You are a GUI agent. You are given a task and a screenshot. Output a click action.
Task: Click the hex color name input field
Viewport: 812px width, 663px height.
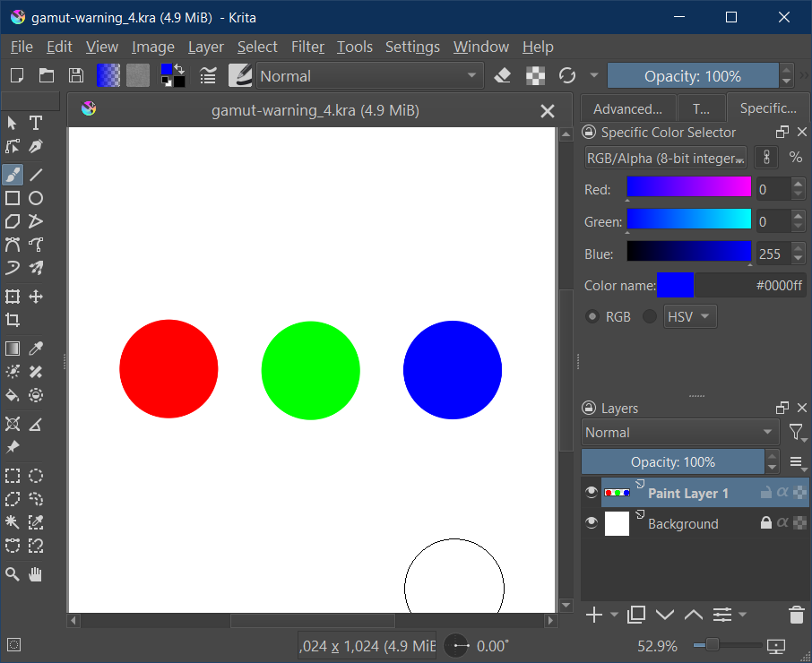749,286
